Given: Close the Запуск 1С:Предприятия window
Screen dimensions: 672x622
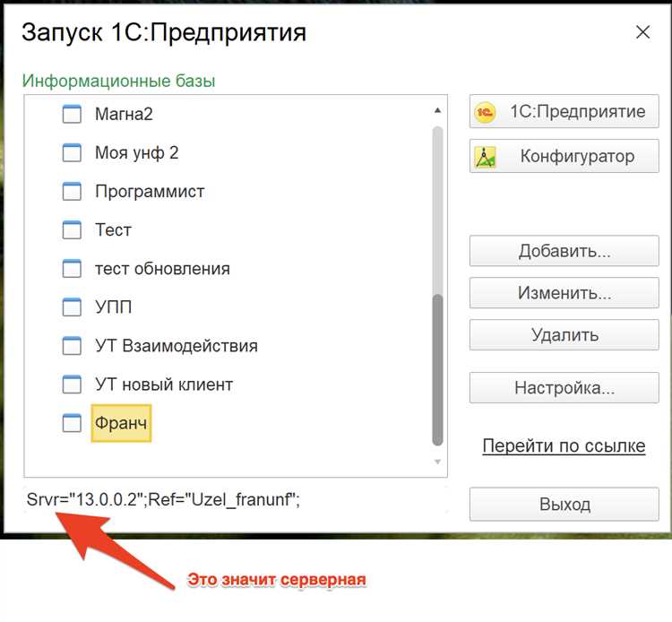Looking at the screenshot, I should 642,32.
